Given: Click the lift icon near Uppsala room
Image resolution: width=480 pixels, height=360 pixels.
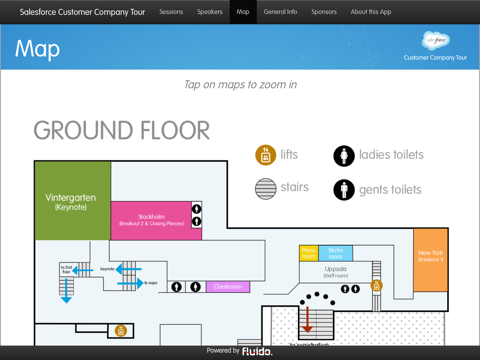Looking at the screenshot, I should (x=376, y=286).
